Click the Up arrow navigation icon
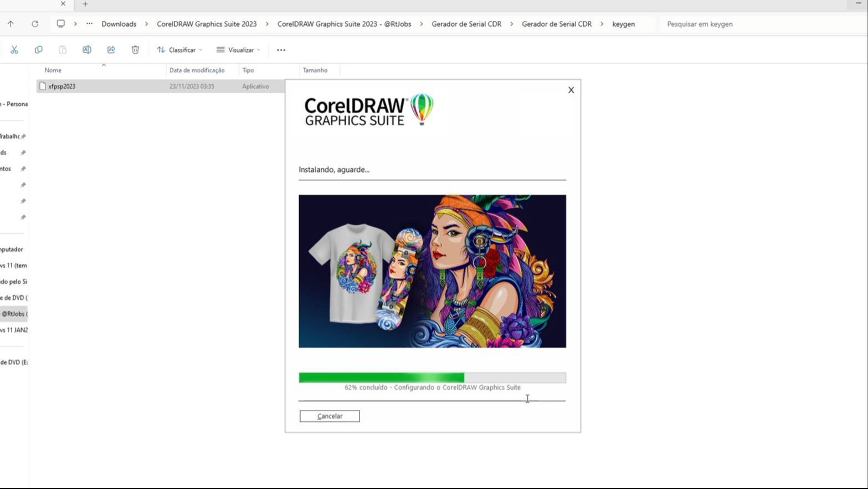Screen dimensions: 868x489 tap(11, 24)
